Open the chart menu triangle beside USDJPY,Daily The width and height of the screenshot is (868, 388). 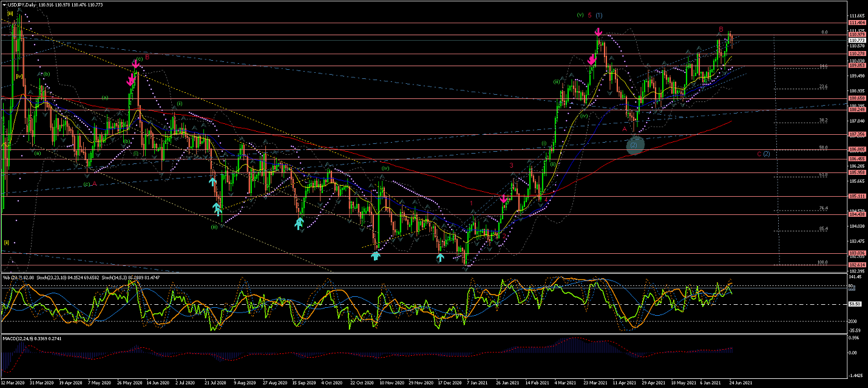coord(4,5)
